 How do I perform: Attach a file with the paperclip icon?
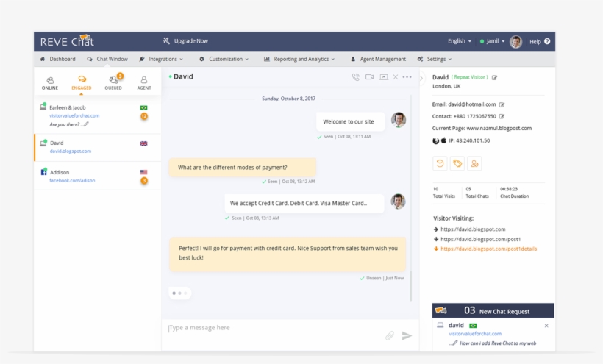point(390,335)
